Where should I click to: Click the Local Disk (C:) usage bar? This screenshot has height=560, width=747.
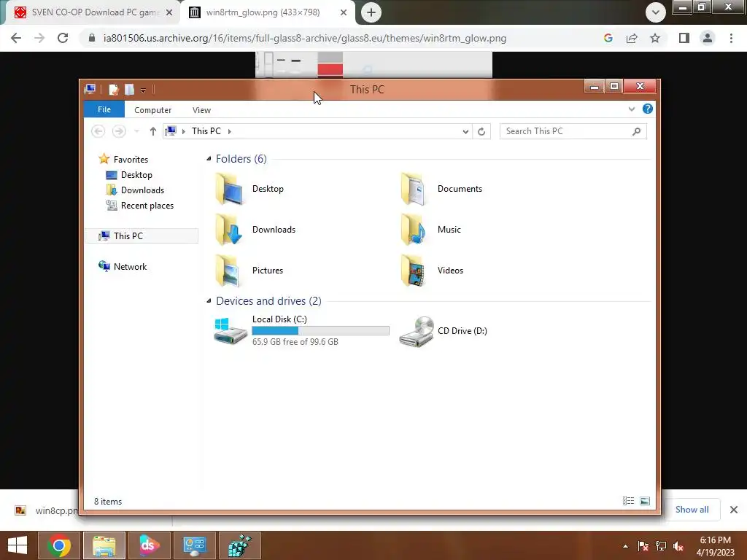tap(321, 330)
